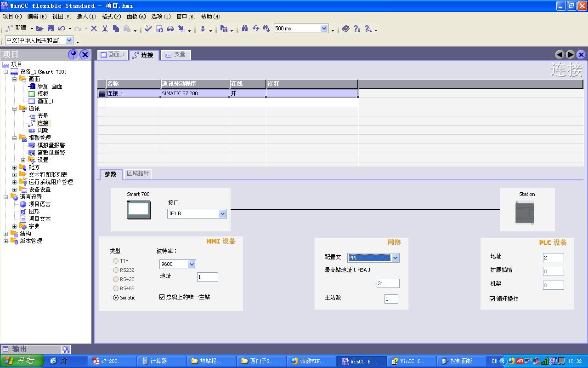
Task: Expand the 结构 tree node
Action: point(6,234)
